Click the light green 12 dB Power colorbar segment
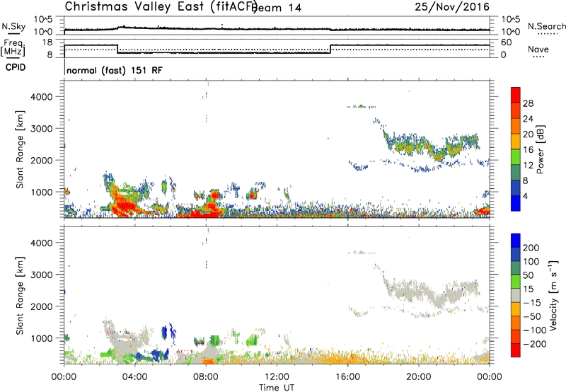The height and width of the screenshot is (392, 566). click(516, 156)
